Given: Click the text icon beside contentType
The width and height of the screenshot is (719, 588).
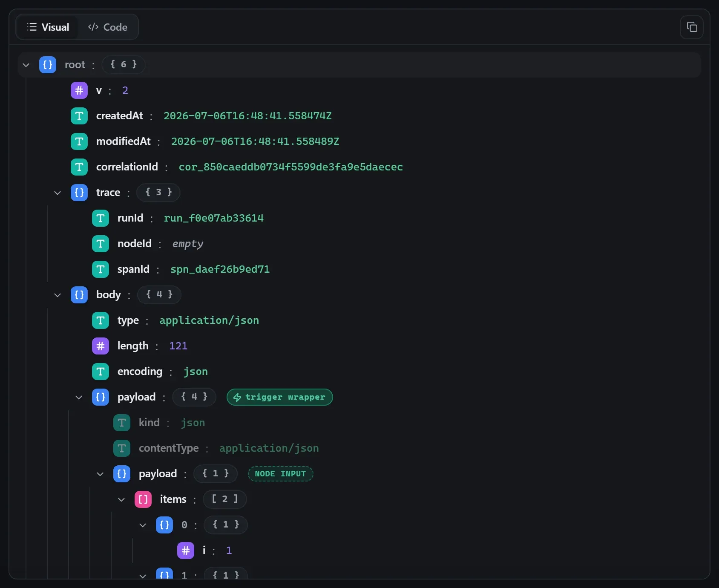Looking at the screenshot, I should pos(122,448).
